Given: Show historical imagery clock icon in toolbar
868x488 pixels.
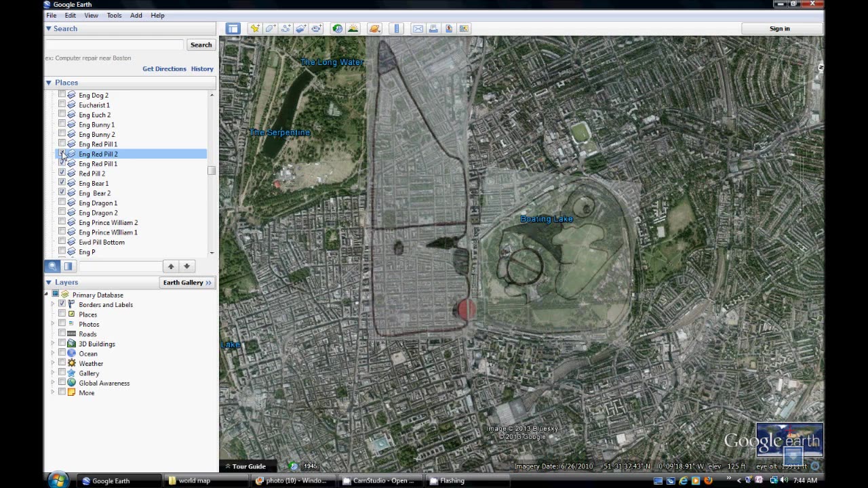Looking at the screenshot, I should [337, 28].
